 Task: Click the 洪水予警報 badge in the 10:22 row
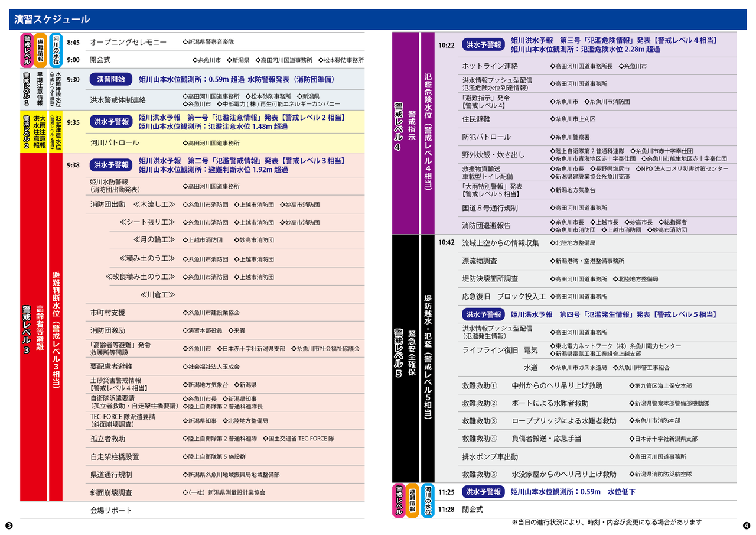(x=484, y=44)
